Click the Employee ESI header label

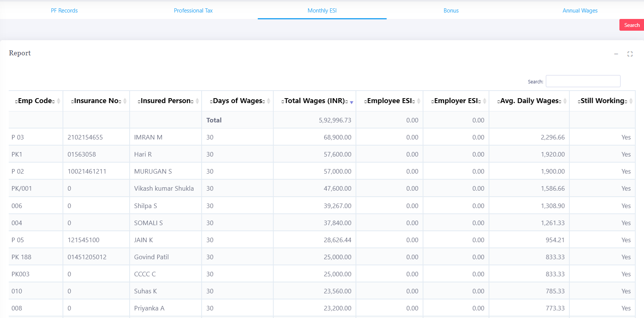coord(390,101)
